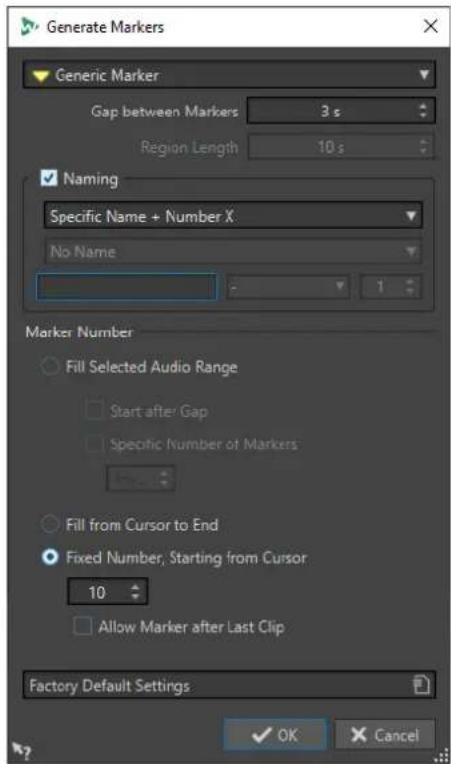Viewport: 451px width, 764px height.
Task: Click the empty specific name text field
Action: (127, 286)
